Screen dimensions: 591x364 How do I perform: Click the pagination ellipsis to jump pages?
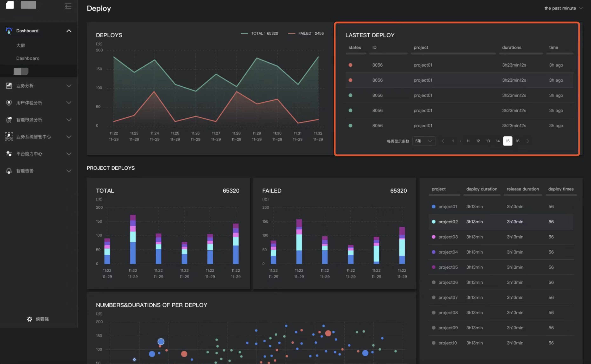click(460, 141)
